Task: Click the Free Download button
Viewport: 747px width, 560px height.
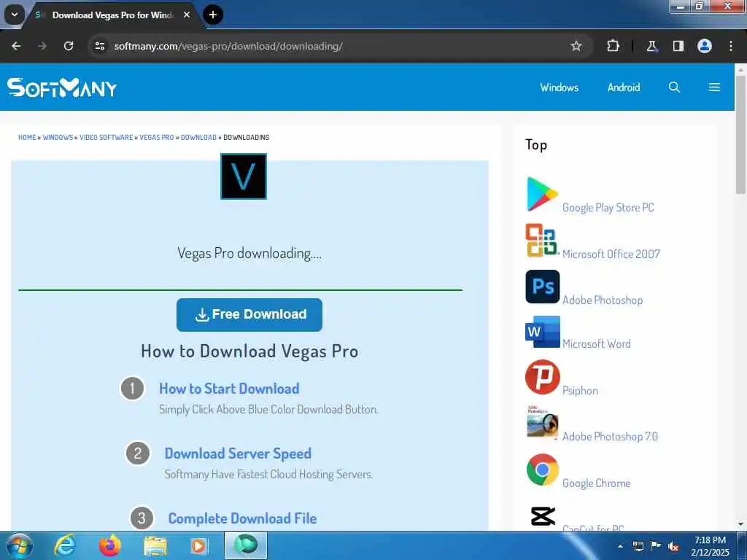Action: point(249,314)
